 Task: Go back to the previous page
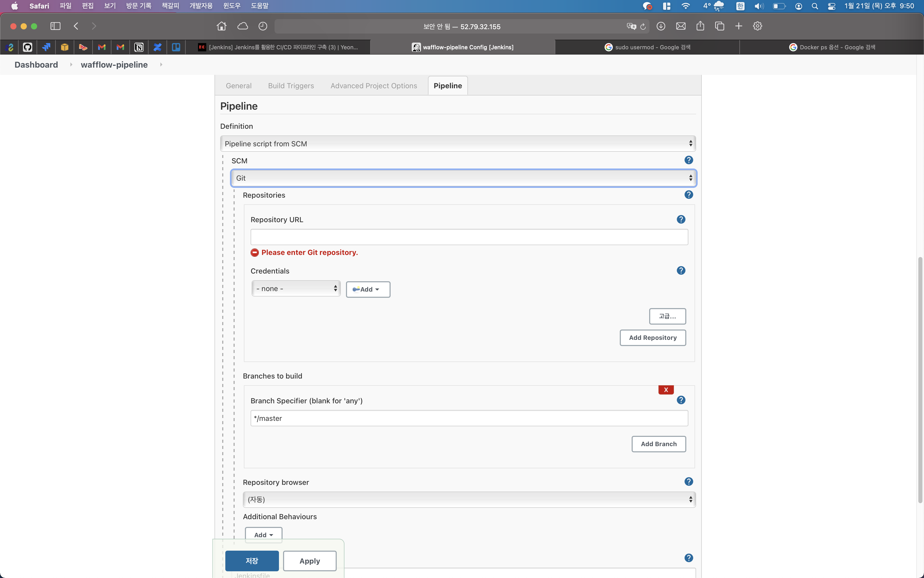(x=76, y=26)
